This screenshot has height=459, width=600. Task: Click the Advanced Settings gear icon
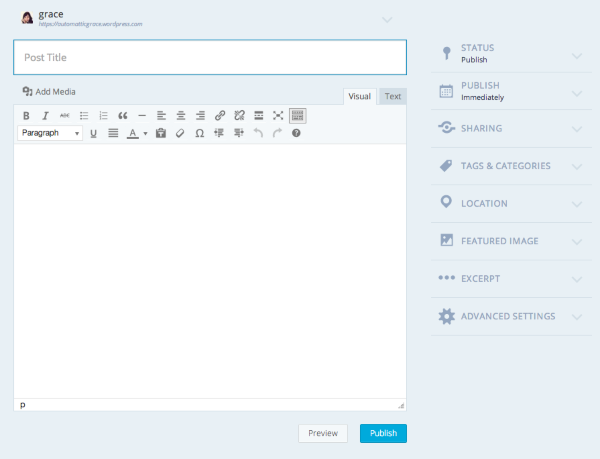[447, 316]
